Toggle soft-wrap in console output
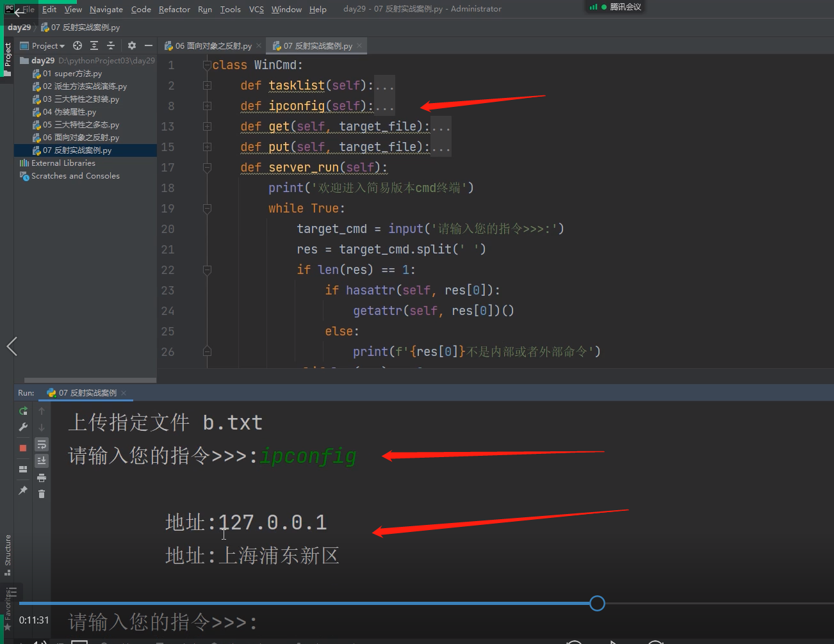This screenshot has width=834, height=644. 42,444
